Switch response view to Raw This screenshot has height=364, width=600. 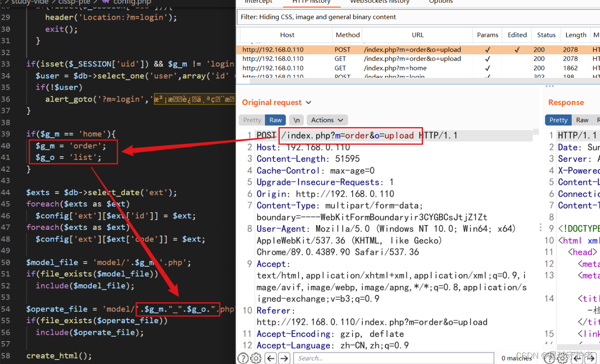pyautogui.click(x=582, y=120)
